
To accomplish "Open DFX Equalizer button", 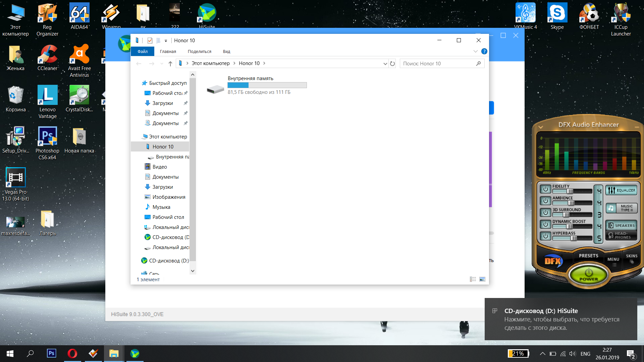I will (621, 190).
